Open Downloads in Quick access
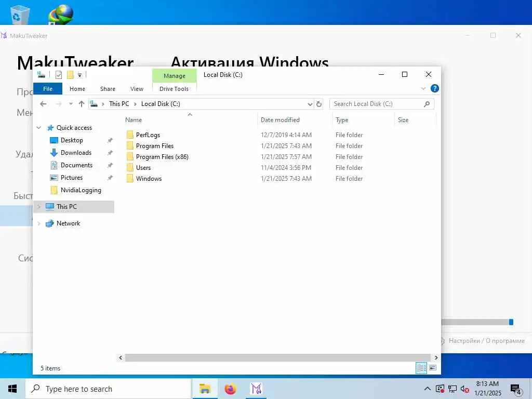 (x=76, y=153)
